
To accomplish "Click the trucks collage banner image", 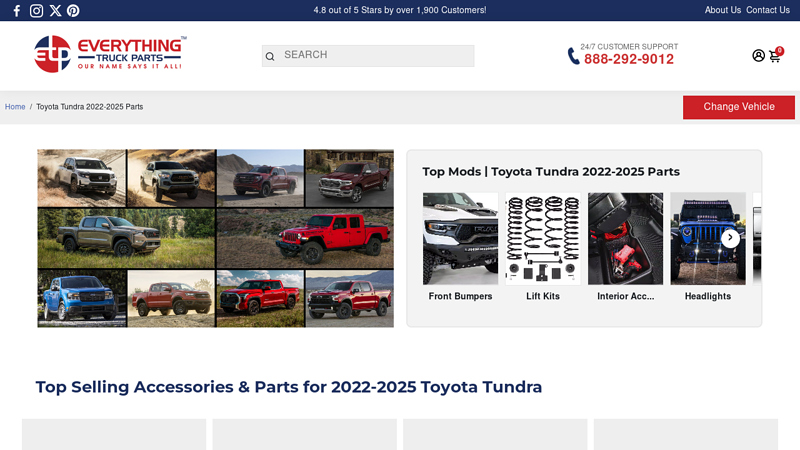I will click(x=215, y=238).
